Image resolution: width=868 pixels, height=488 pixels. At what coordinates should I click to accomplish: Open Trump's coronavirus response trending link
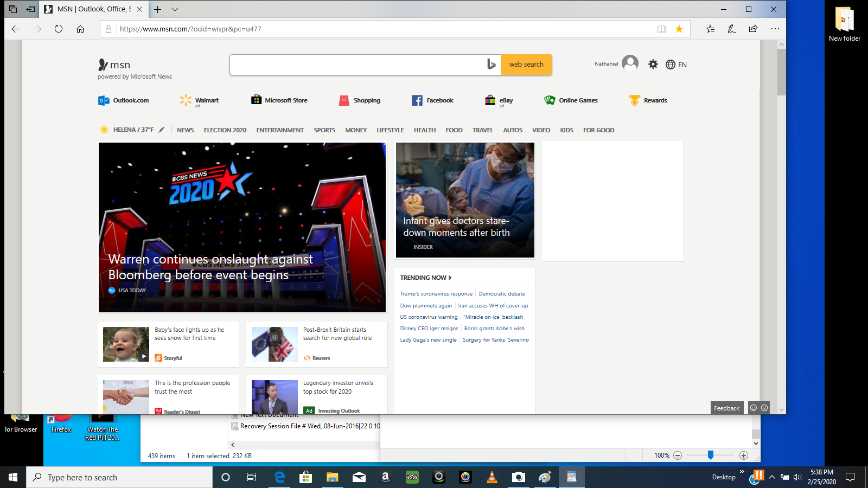[x=436, y=294]
